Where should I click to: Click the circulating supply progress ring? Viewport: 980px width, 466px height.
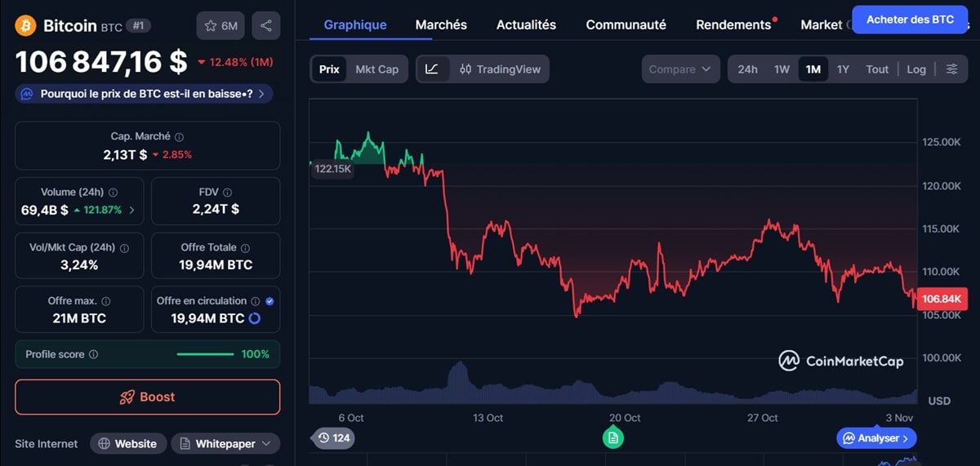pyautogui.click(x=254, y=318)
